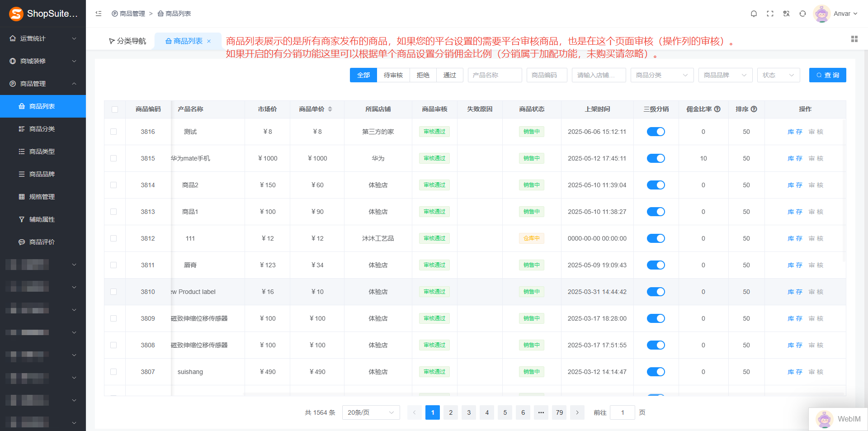The height and width of the screenshot is (431, 868).
Task: Toggle distribution switch for product 3816
Action: pyautogui.click(x=656, y=132)
